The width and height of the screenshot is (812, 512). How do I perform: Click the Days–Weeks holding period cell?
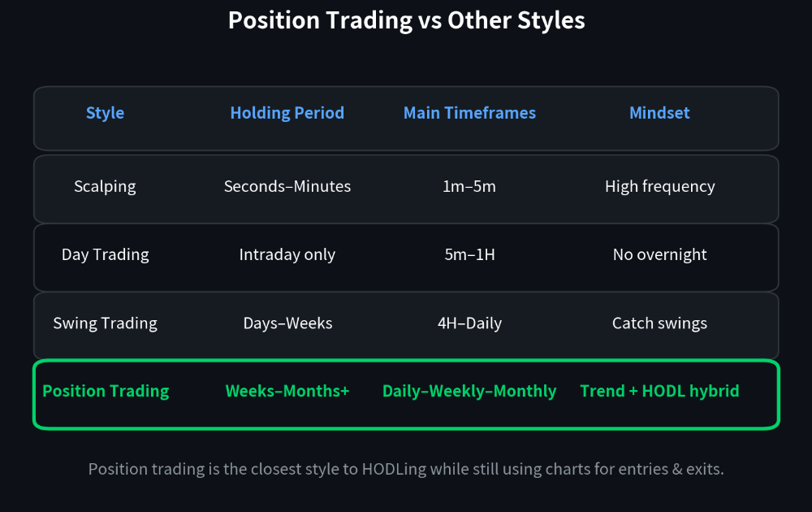pos(287,323)
